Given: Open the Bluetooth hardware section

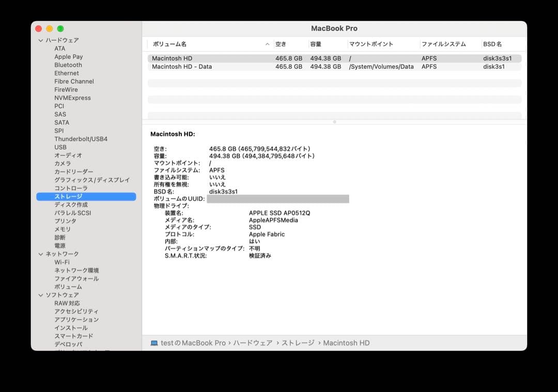Looking at the screenshot, I should click(x=68, y=65).
